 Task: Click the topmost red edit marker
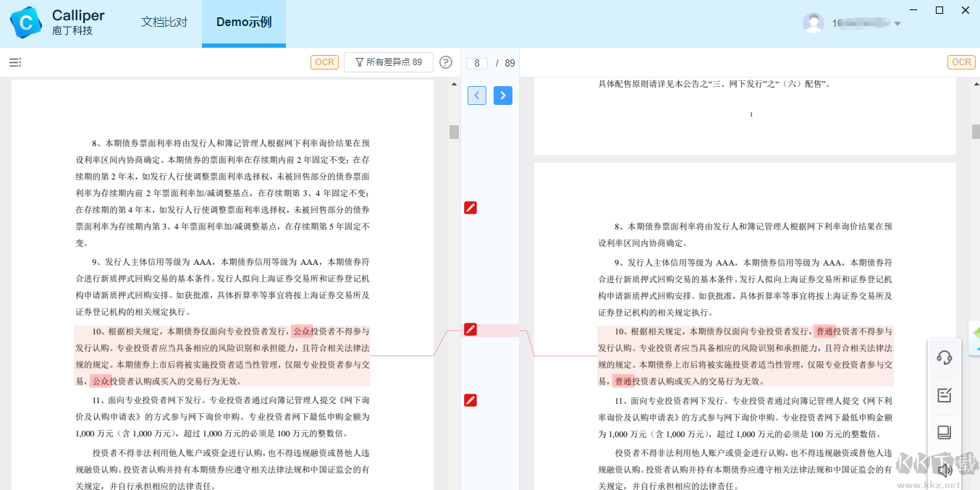[470, 208]
